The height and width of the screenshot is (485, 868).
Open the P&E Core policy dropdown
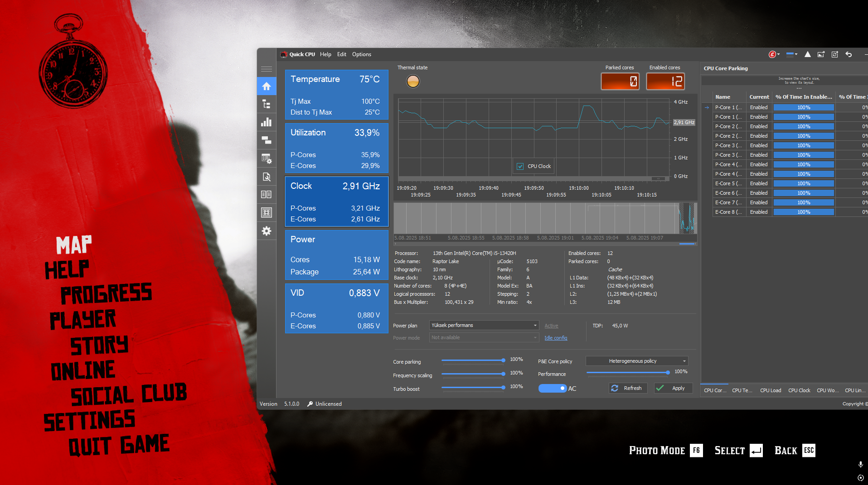[x=637, y=361]
